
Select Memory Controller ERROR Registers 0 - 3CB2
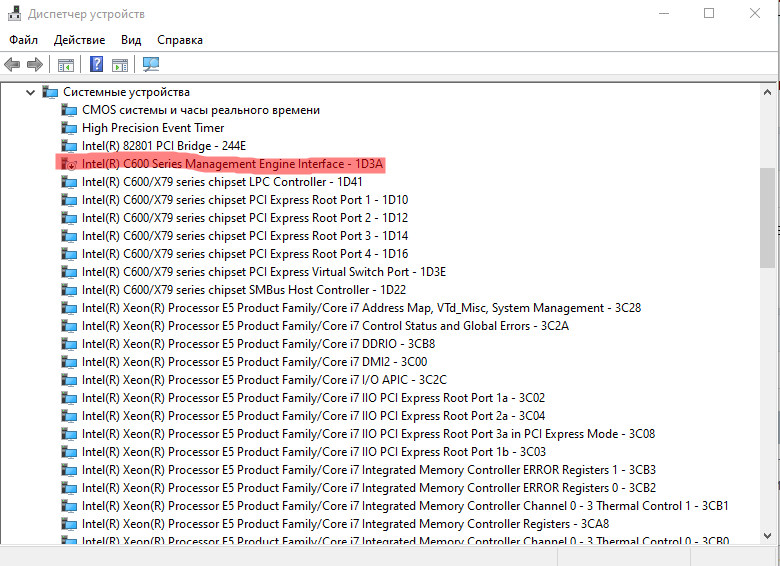pyautogui.click(x=369, y=488)
